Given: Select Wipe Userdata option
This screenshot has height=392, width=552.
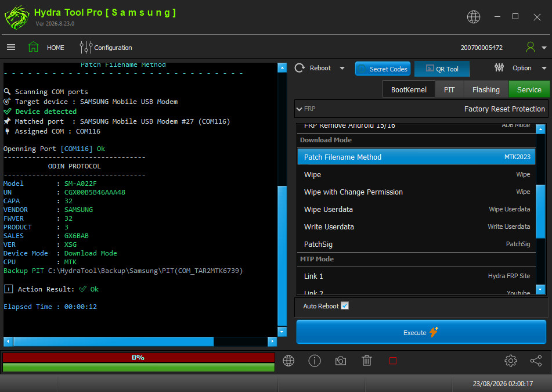Looking at the screenshot, I should pos(416,209).
